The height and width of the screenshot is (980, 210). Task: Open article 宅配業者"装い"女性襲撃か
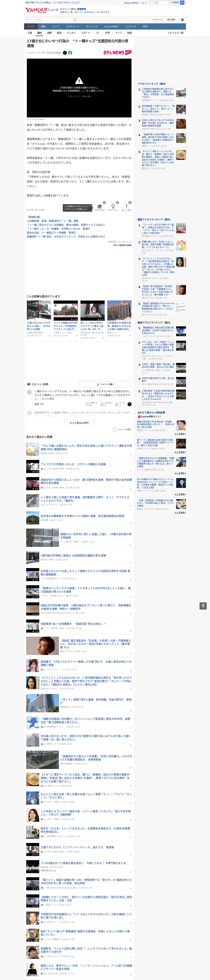coord(73,624)
